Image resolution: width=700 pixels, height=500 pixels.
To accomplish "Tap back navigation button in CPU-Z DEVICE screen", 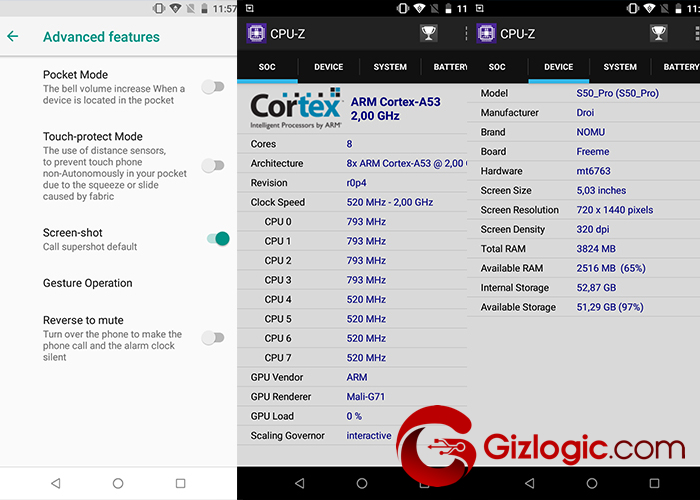I will 530,483.
